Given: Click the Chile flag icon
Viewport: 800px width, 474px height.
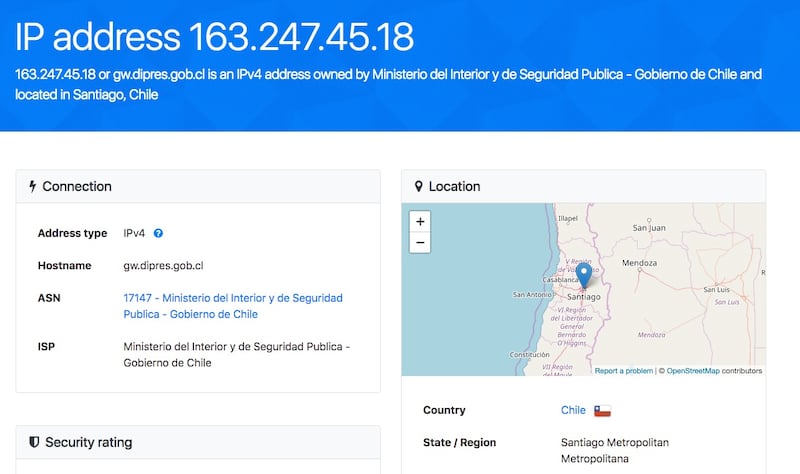Looking at the screenshot, I should (x=602, y=411).
